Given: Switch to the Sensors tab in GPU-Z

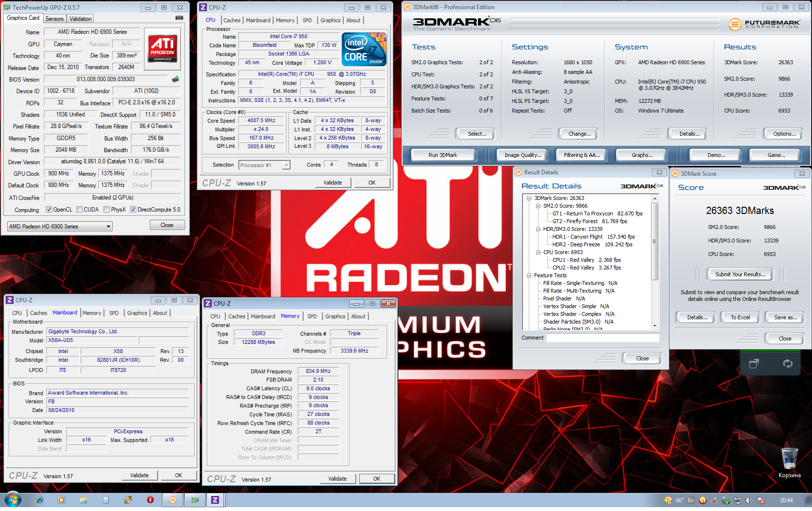Looking at the screenshot, I should (55, 19).
